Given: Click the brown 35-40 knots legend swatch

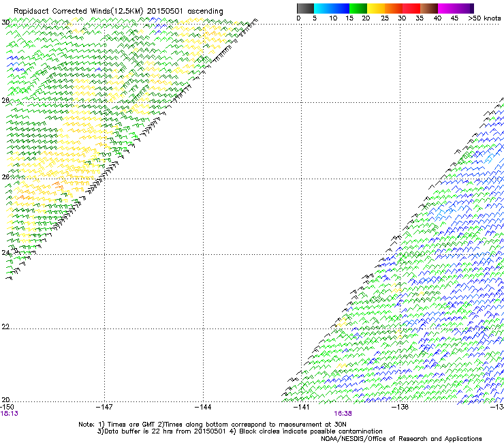Looking at the screenshot, I should point(429,8).
